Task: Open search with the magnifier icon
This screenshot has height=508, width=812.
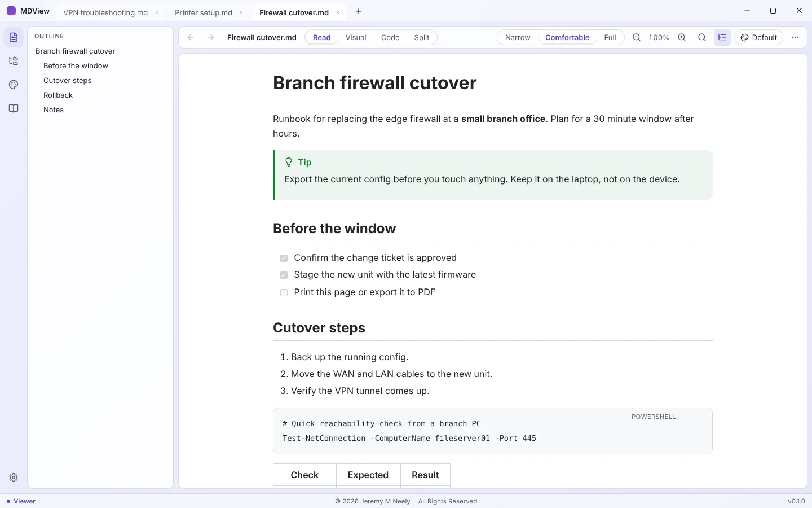Action: click(x=702, y=37)
